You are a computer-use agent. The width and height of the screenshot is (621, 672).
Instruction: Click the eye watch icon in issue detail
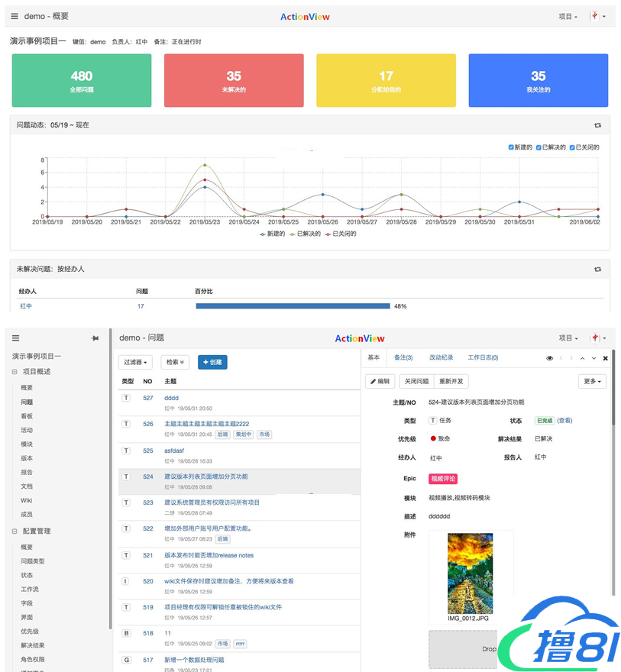pos(549,358)
